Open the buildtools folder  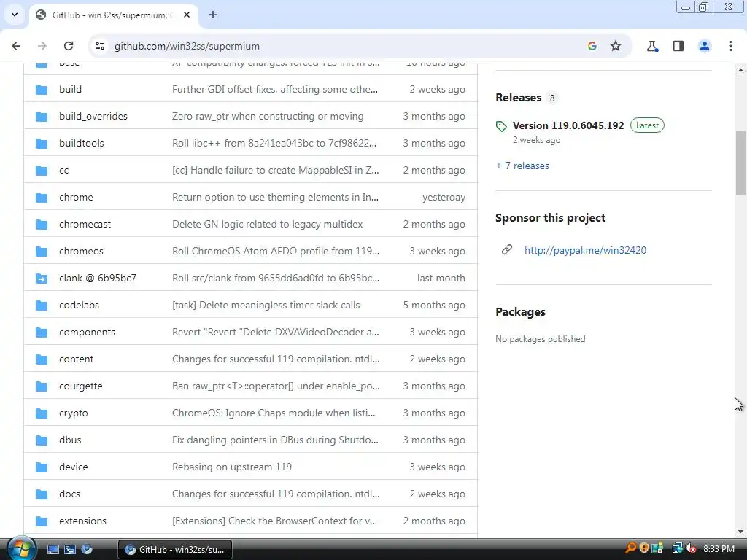click(82, 144)
